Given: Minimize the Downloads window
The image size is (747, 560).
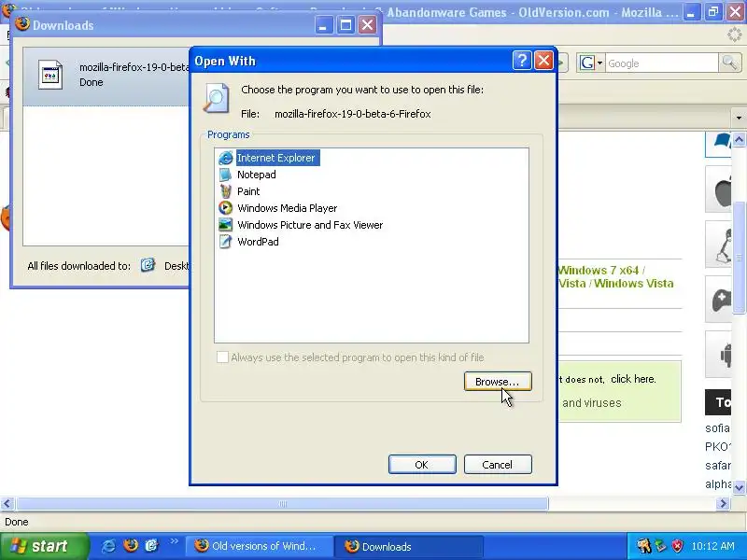Looking at the screenshot, I should pyautogui.click(x=323, y=25).
